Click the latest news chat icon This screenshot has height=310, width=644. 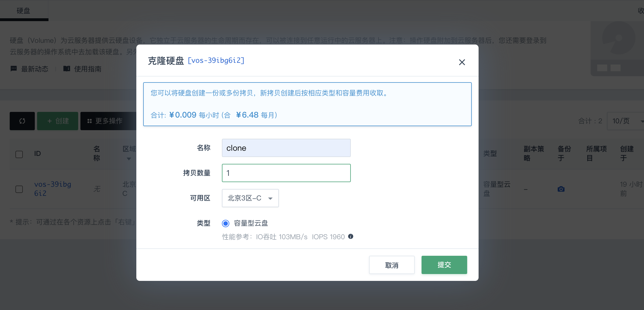[x=13, y=69]
